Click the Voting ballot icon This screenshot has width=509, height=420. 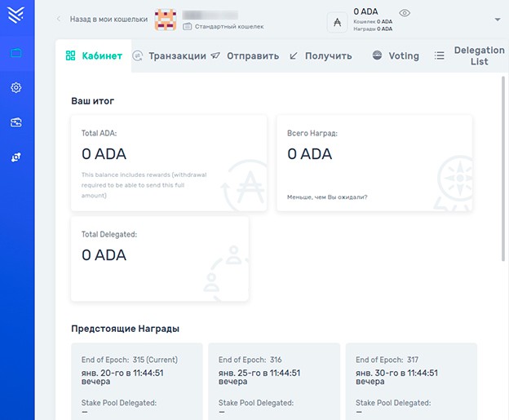(x=377, y=55)
